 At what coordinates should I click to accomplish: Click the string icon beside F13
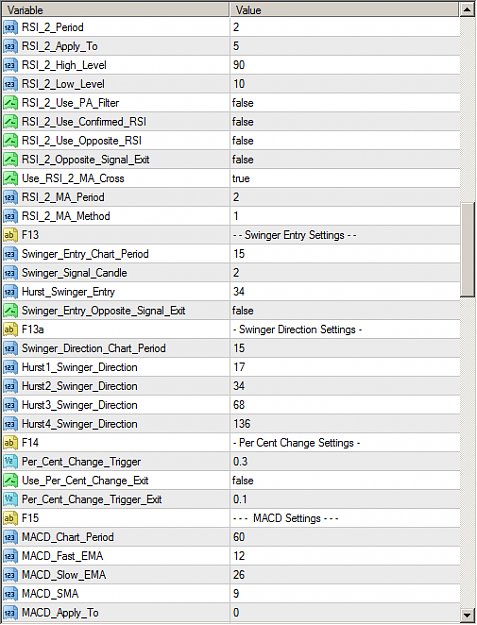point(10,235)
